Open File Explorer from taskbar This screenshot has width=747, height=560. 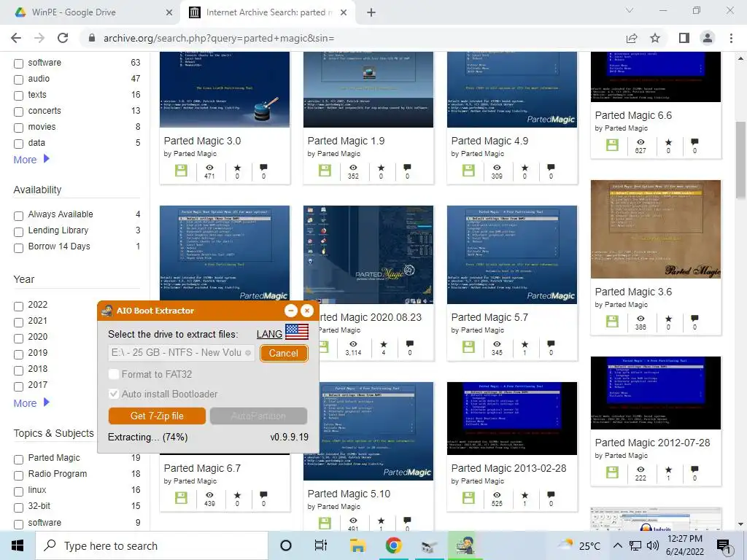point(357,545)
